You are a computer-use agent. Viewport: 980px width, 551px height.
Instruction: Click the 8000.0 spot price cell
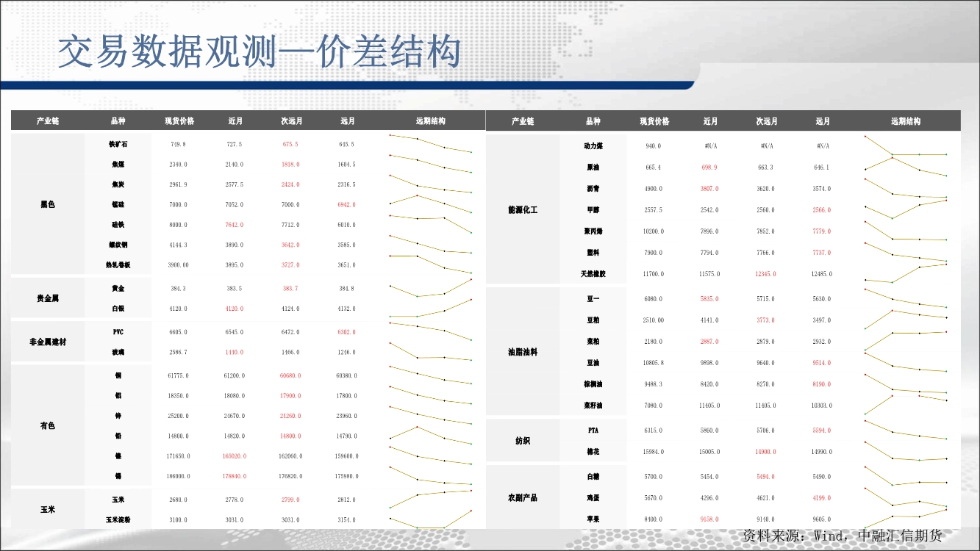click(x=178, y=225)
